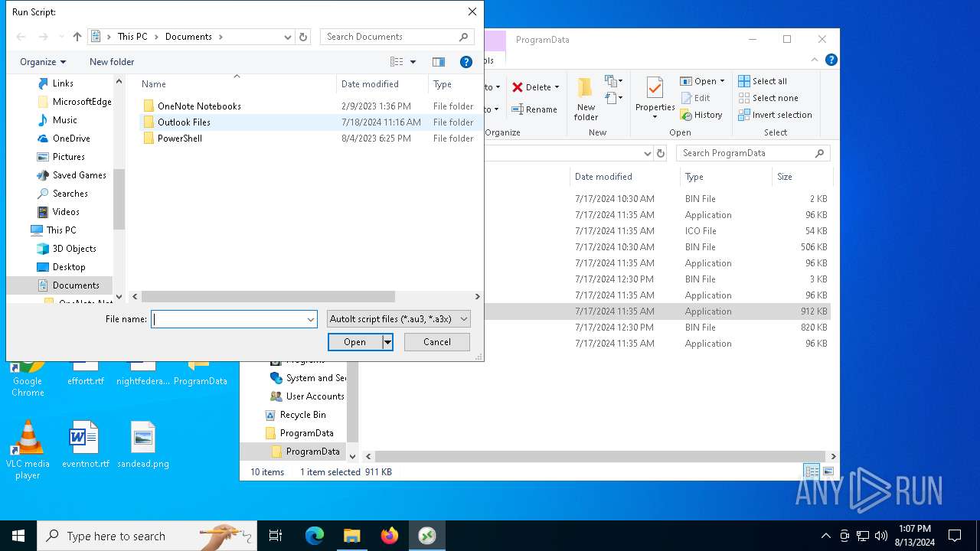Click Select none in ribbon

click(x=769, y=98)
